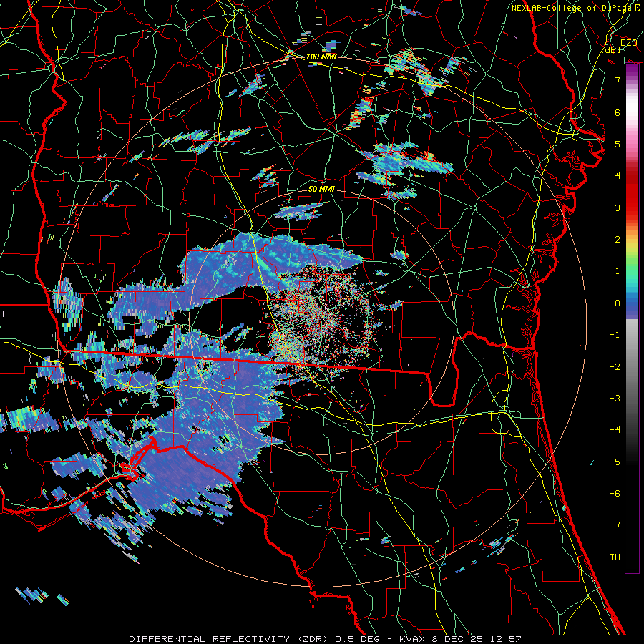This screenshot has height=644, width=644.
Task: Click the color bar at 0 dB
Action: (x=632, y=303)
